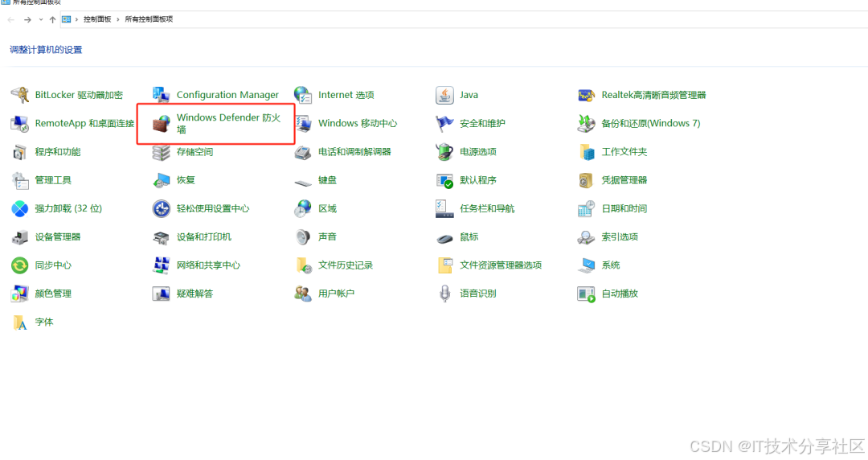Click the 自动播放 icon

586,294
